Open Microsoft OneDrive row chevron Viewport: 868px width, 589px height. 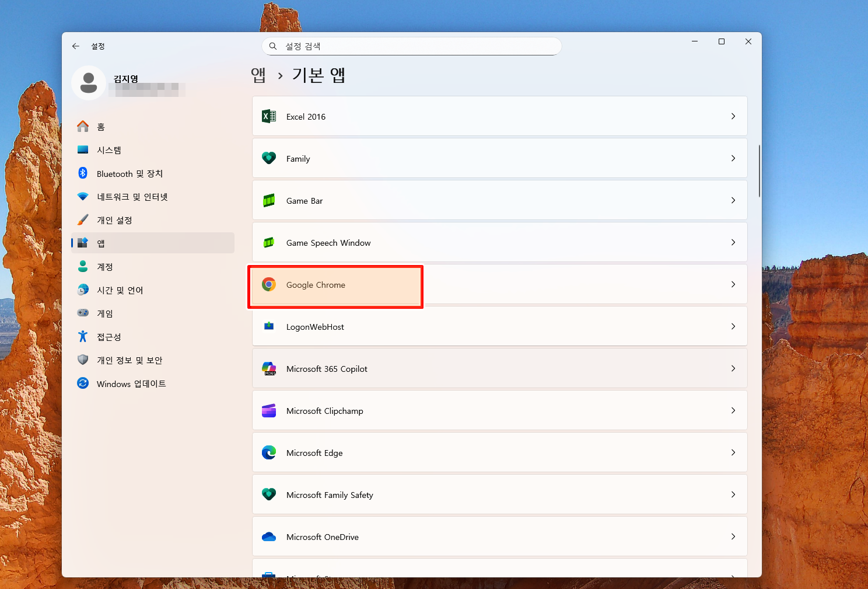(x=733, y=536)
